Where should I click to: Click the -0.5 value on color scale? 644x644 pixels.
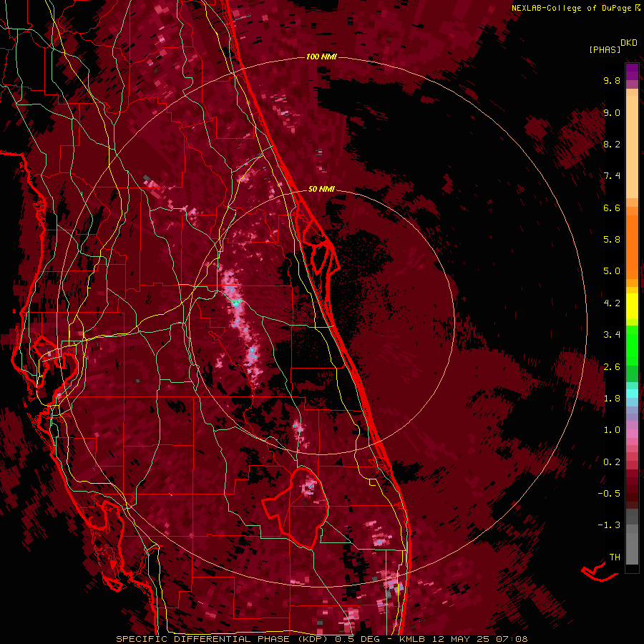[609, 494]
